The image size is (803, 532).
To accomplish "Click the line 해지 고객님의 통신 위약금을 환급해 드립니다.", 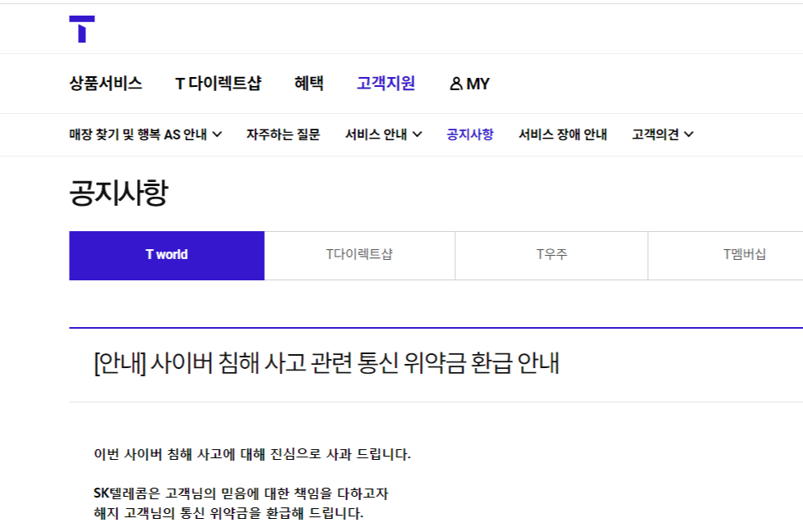I will point(228,513).
